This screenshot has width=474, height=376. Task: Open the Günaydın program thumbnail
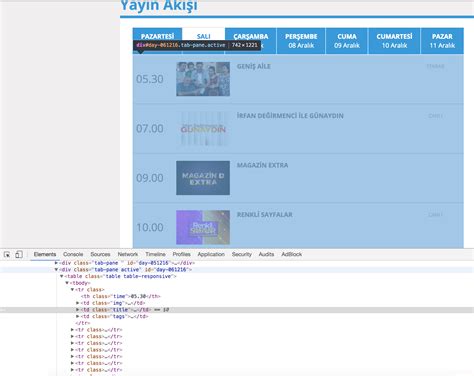[203, 128]
